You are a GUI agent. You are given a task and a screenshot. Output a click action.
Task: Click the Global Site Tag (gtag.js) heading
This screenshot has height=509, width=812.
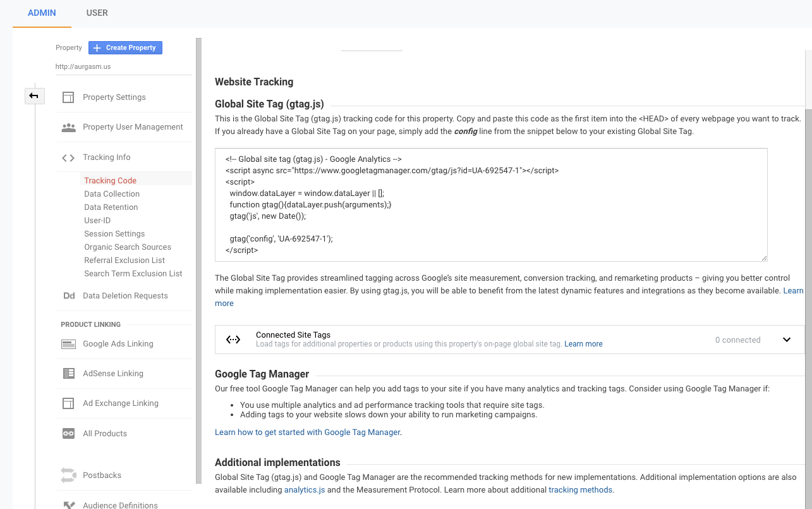pos(269,104)
